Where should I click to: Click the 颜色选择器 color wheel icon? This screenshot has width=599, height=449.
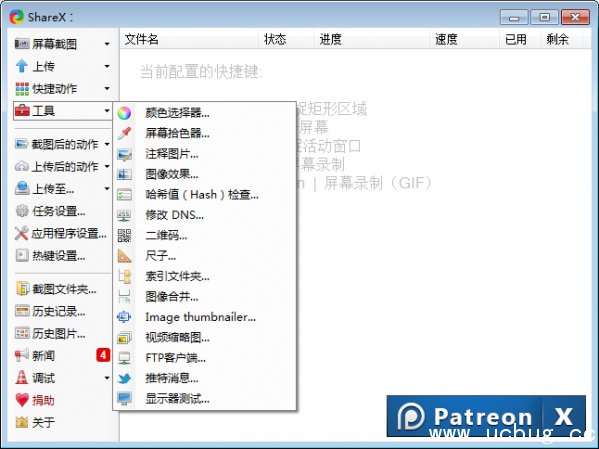coord(124,113)
